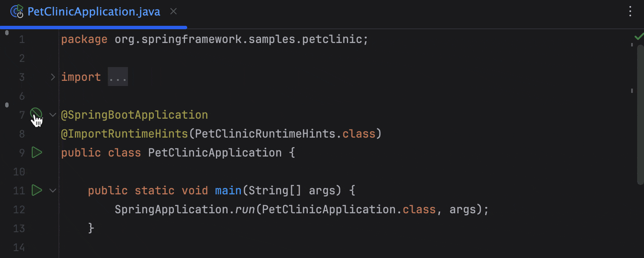Click the ... placeholder to unfold imports
644x258 pixels.
coord(118,77)
